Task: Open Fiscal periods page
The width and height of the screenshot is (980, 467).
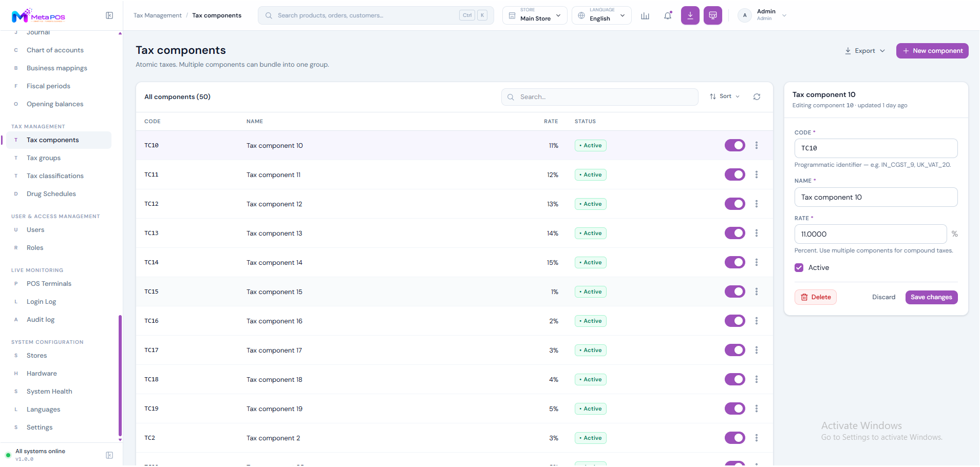Action: tap(48, 86)
